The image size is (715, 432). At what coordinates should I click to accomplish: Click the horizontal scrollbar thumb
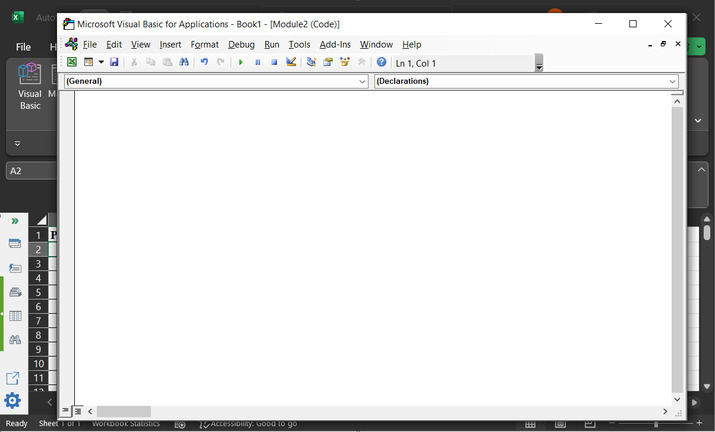[124, 411]
